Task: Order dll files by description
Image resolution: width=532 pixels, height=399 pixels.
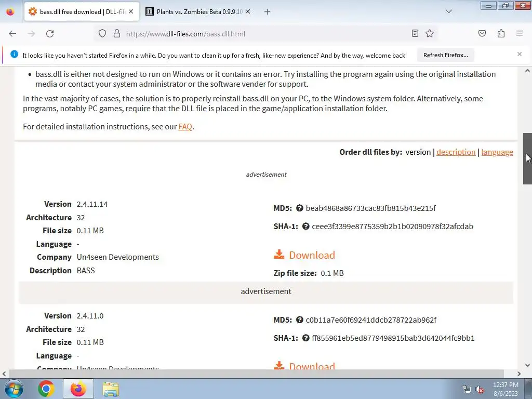Action: tap(456, 152)
